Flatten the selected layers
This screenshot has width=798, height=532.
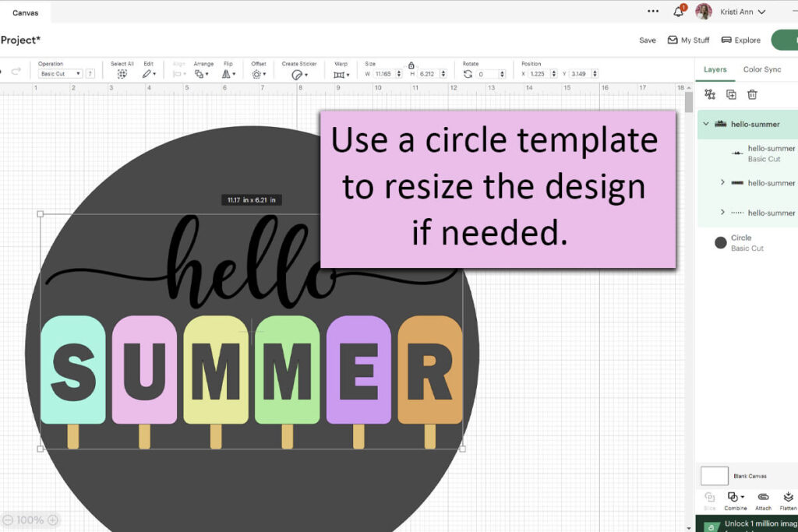click(x=788, y=498)
